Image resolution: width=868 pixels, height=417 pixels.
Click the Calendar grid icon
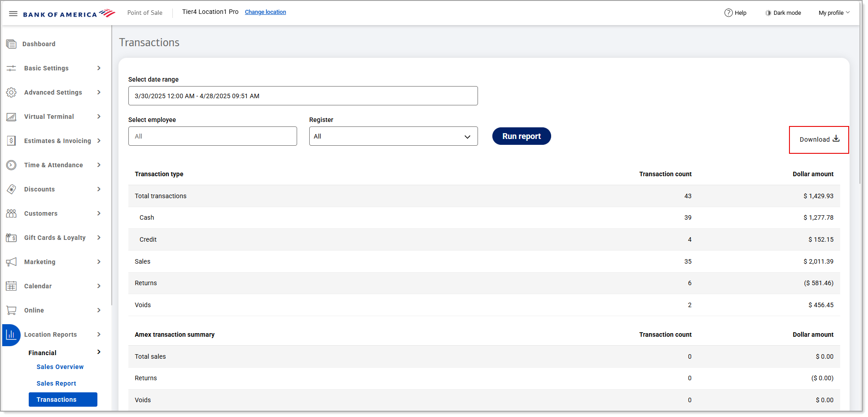pos(11,286)
